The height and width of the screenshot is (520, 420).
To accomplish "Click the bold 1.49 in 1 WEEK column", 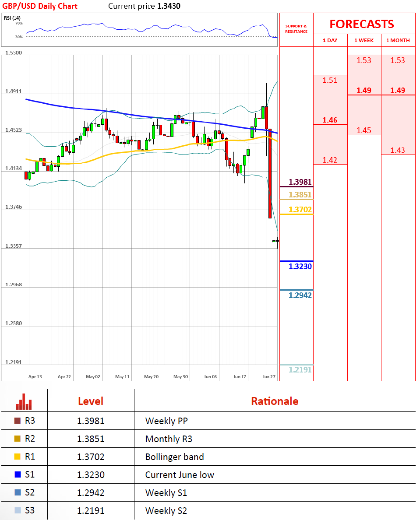I will coord(364,91).
